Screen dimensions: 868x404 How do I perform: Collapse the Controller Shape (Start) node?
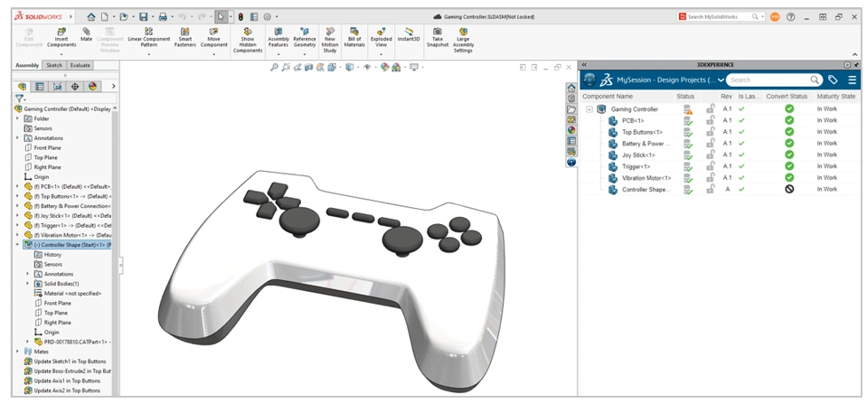point(17,245)
